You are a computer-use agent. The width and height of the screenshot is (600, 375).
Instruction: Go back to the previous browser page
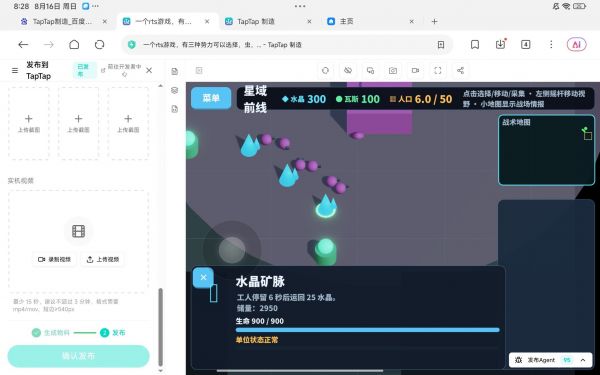[x=23, y=45]
